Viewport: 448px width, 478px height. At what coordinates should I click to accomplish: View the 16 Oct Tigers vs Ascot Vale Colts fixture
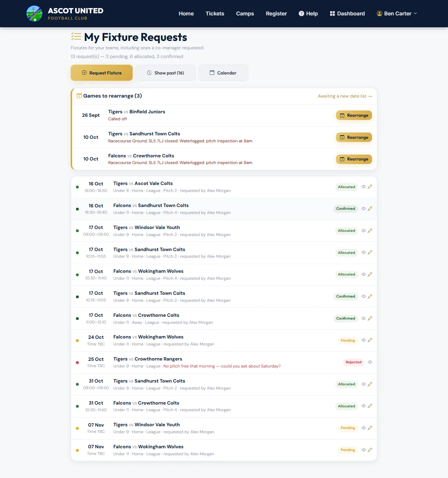pos(364,187)
